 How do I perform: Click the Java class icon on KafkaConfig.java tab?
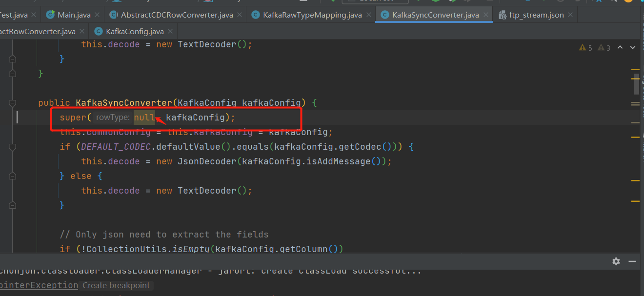click(x=99, y=31)
